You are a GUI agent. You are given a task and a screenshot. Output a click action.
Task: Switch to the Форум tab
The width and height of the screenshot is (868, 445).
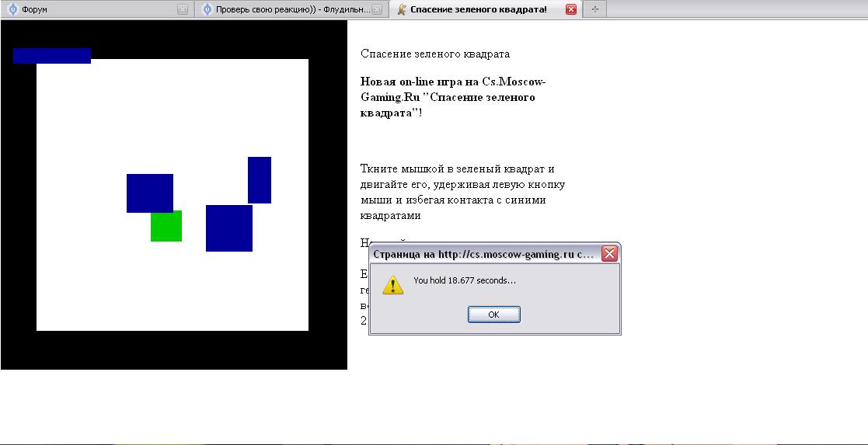[93, 9]
